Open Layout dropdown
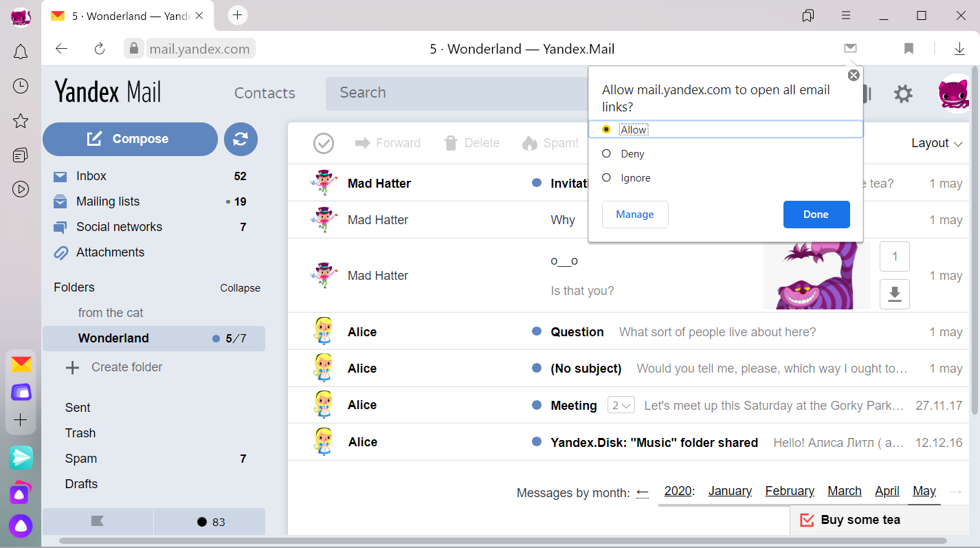This screenshot has width=980, height=548. tap(937, 143)
